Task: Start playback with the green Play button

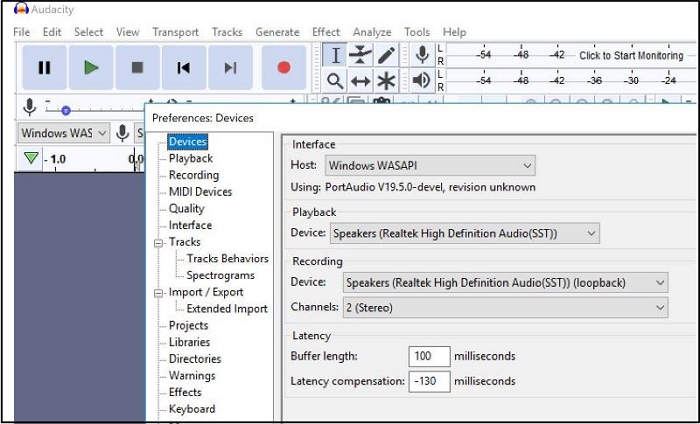Action: pyautogui.click(x=91, y=68)
